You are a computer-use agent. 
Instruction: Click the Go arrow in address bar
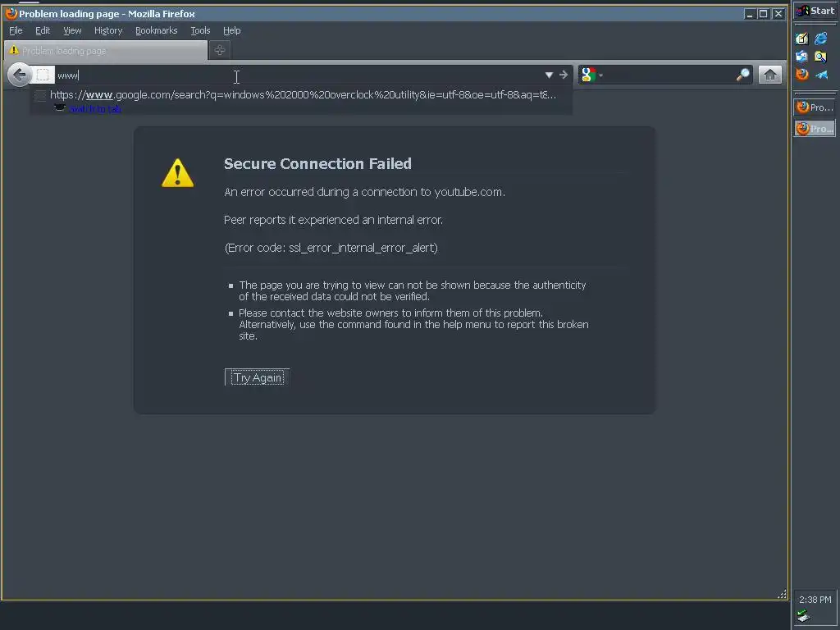coord(563,75)
